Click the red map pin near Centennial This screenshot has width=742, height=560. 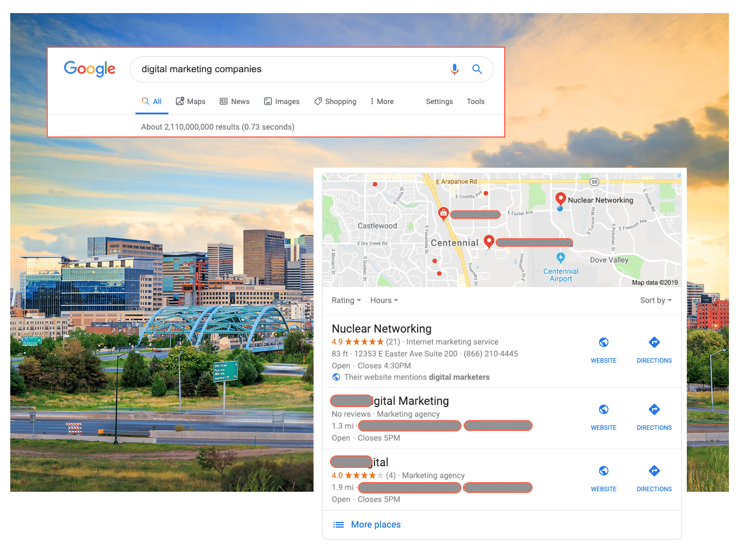489,242
